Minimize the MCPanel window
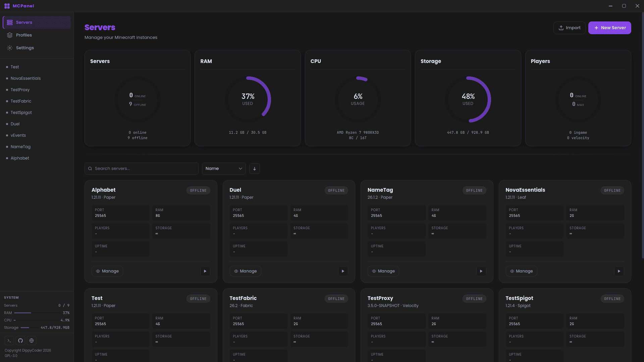 610,6
